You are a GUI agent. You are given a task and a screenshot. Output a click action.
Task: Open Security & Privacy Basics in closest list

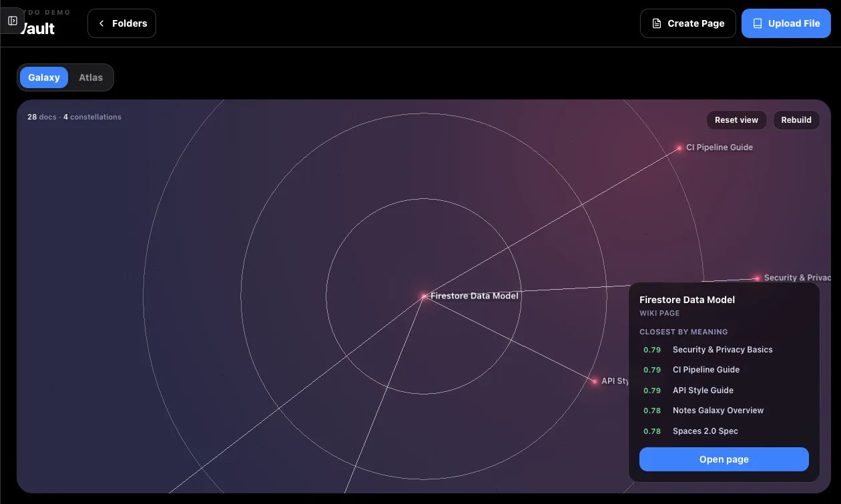[x=724, y=350]
